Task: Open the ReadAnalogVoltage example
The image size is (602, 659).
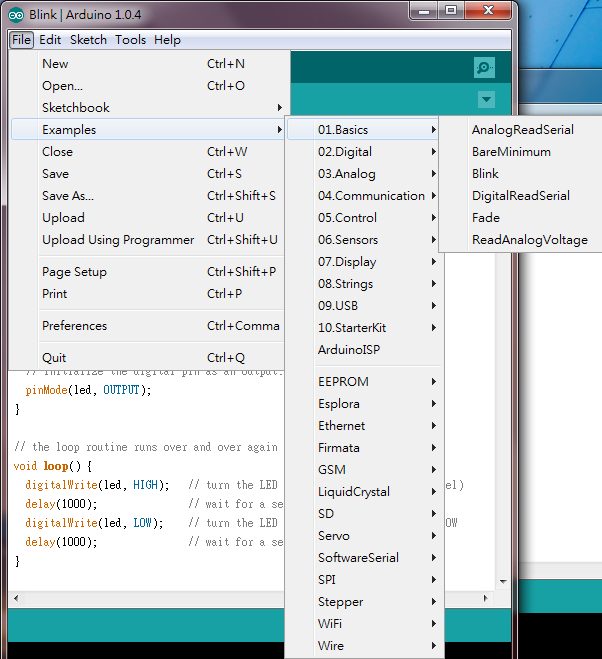Action: (522, 240)
